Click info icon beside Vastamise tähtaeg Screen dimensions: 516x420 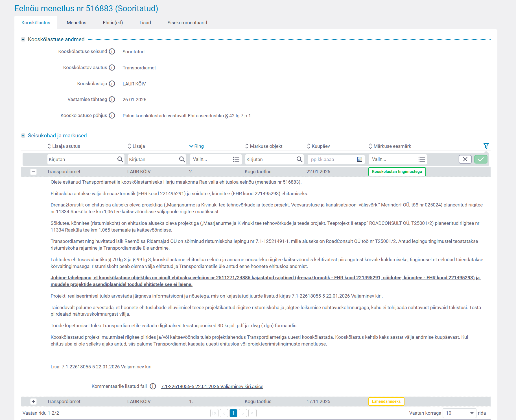112,99
